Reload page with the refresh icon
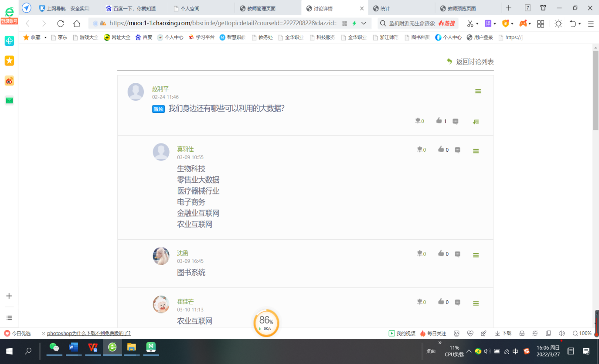599x364 pixels. pos(61,24)
